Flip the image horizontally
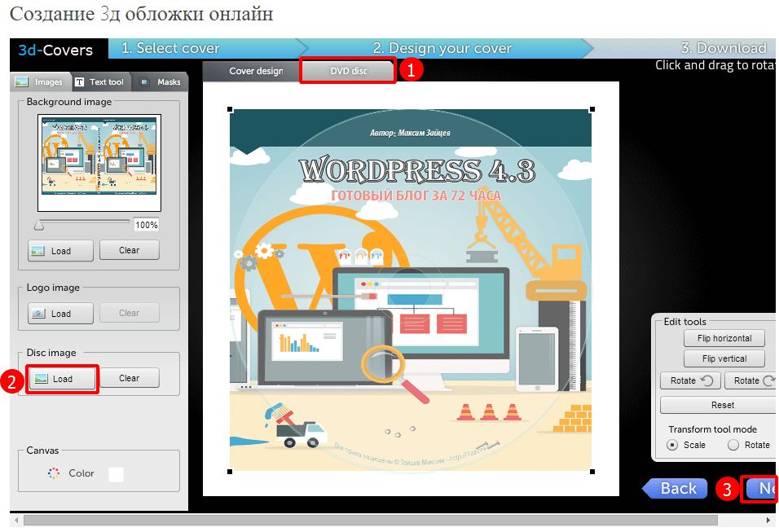Image resolution: width=779 pixels, height=532 pixels. click(724, 338)
